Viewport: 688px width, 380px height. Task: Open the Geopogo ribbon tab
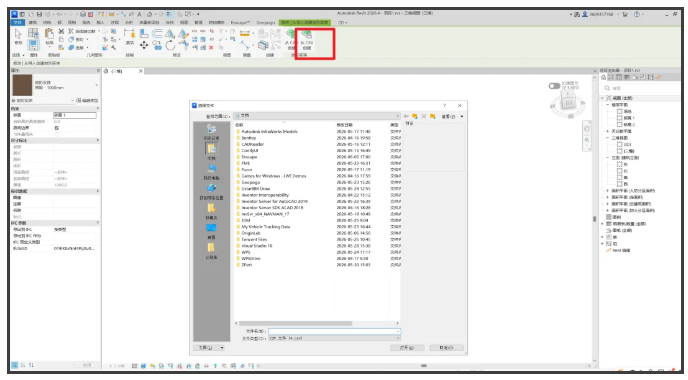pyautogui.click(x=265, y=22)
